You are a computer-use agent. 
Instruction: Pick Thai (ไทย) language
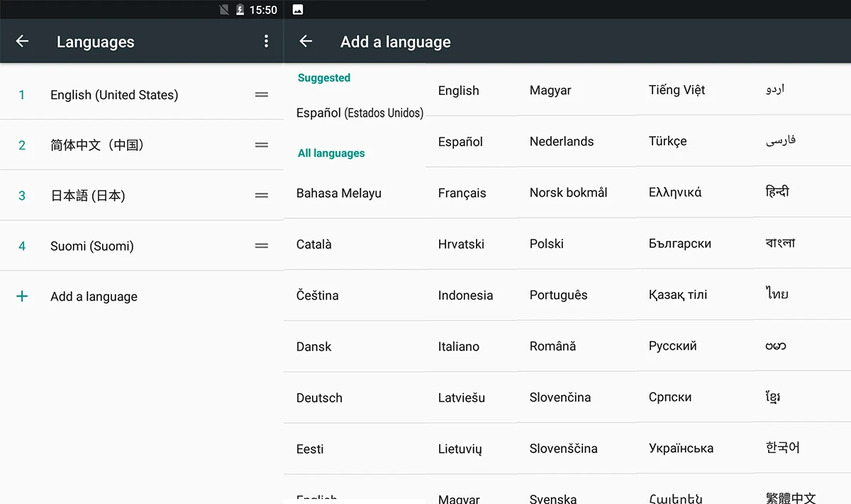tap(777, 294)
